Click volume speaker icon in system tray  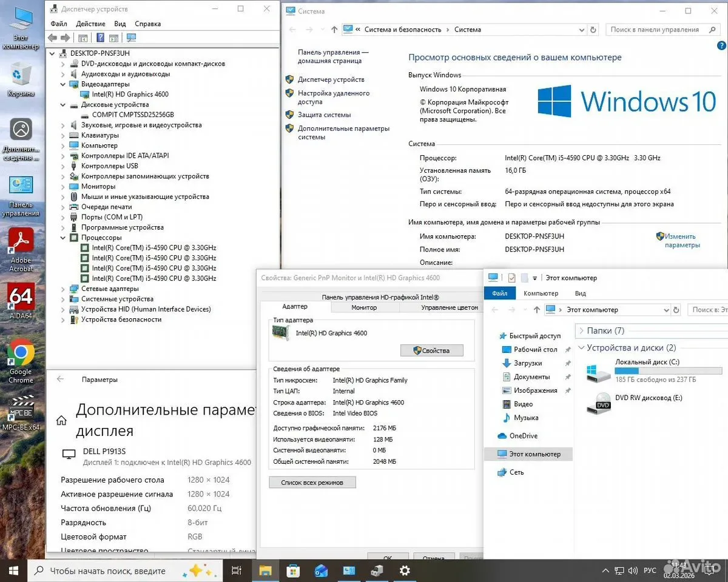click(633, 570)
